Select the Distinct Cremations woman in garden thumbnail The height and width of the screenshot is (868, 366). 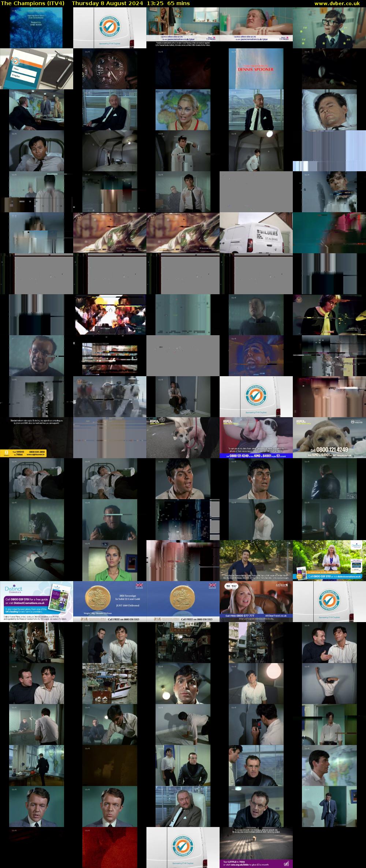(x=329, y=561)
